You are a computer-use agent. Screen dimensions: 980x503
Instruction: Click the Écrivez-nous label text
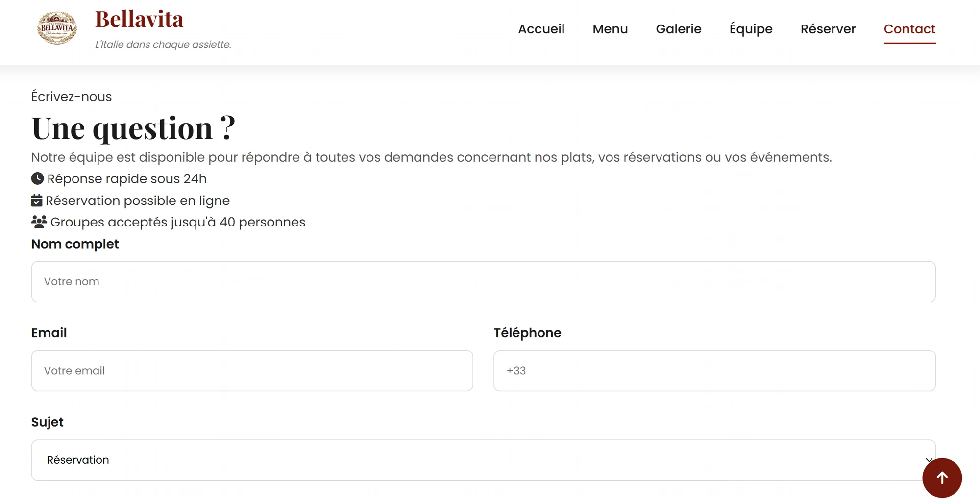(x=72, y=97)
